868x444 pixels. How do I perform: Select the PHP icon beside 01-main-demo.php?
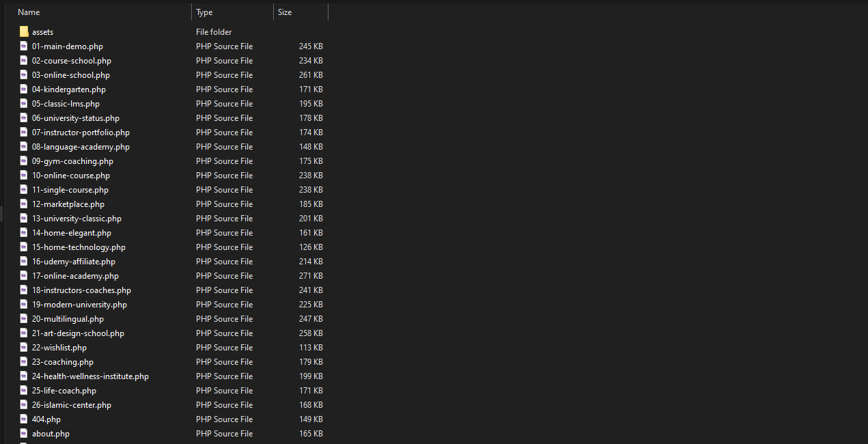pyautogui.click(x=24, y=46)
